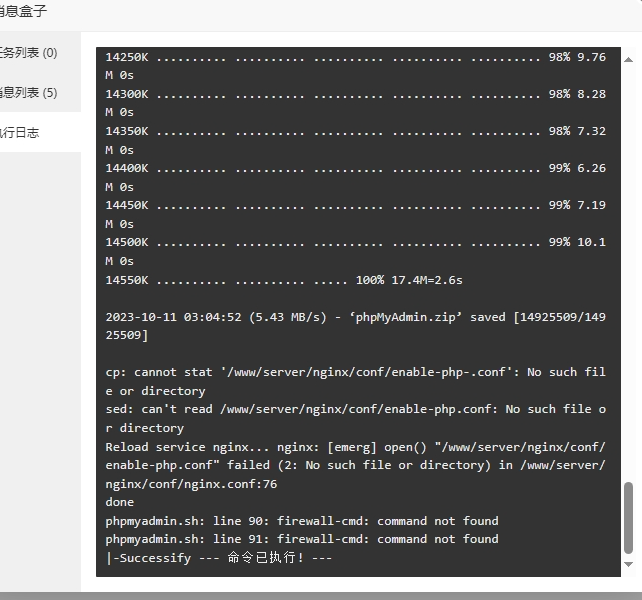Click the '14500K' progress line

(x=355, y=251)
